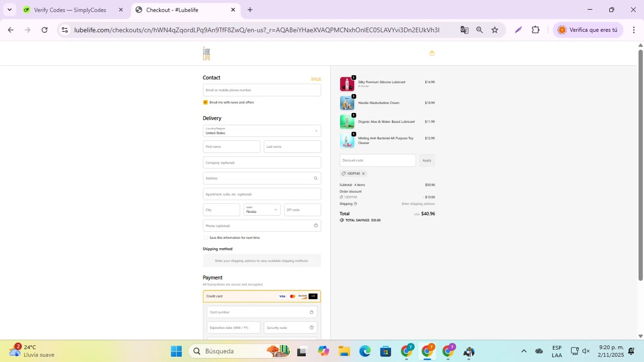Open the volume muted tray icon
The height and width of the screenshot is (362, 644).
click(586, 351)
